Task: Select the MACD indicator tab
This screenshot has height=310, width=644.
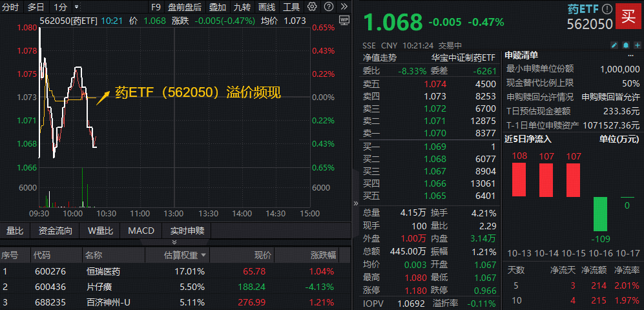Action: tap(141, 231)
